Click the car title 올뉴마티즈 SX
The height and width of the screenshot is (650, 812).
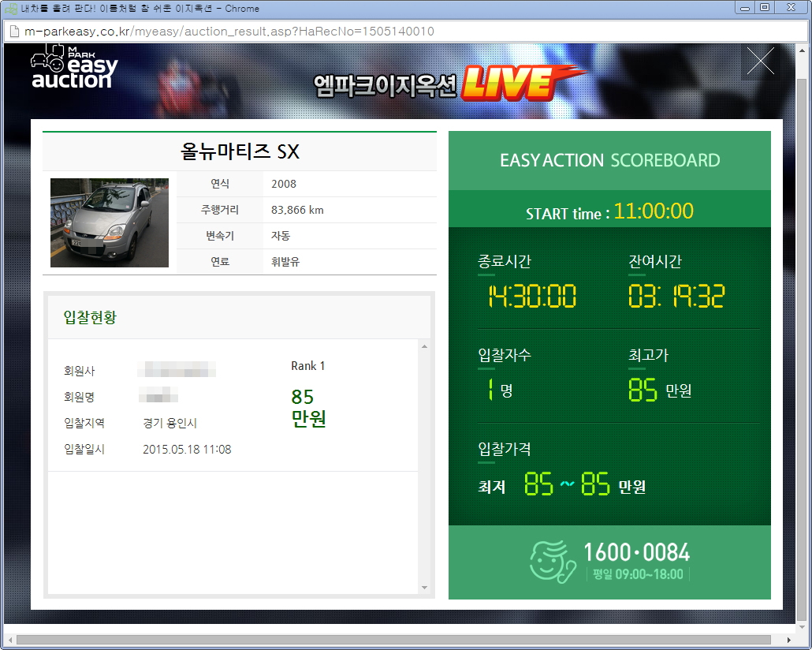tap(240, 151)
